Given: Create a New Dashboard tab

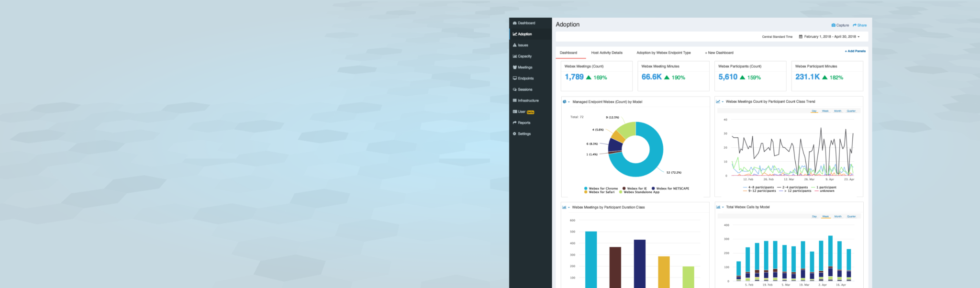Looking at the screenshot, I should (719, 53).
